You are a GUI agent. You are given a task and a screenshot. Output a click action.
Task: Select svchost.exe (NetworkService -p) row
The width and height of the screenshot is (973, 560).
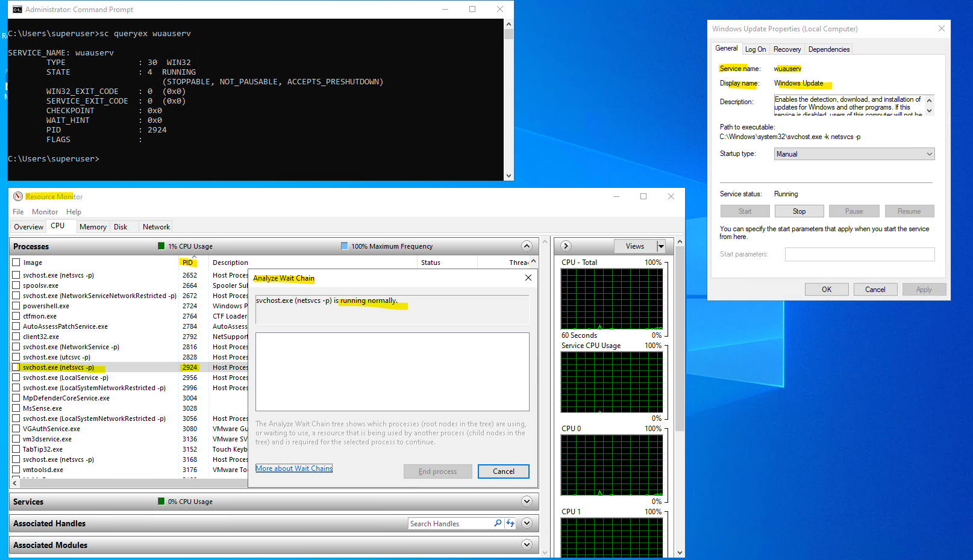pyautogui.click(x=129, y=347)
